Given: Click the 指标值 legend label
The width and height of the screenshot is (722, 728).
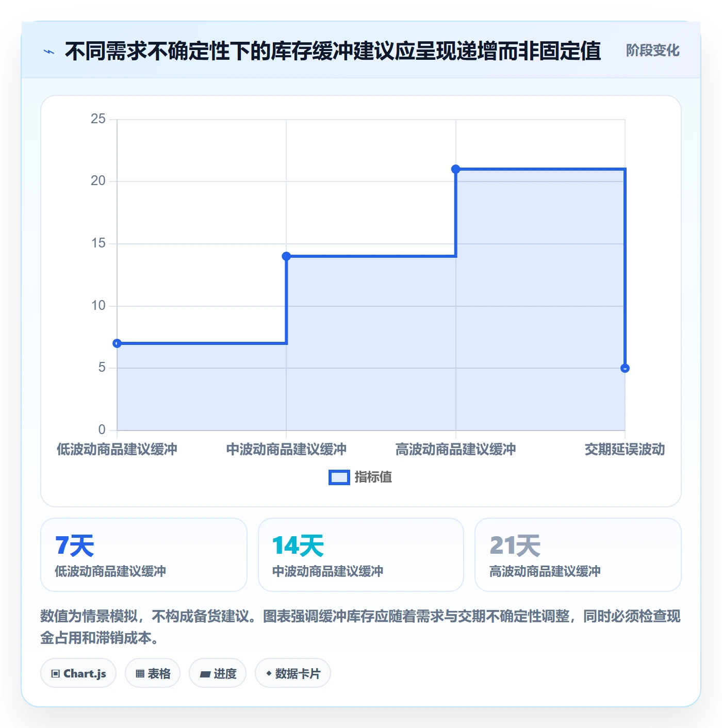Looking at the screenshot, I should click(x=373, y=477).
